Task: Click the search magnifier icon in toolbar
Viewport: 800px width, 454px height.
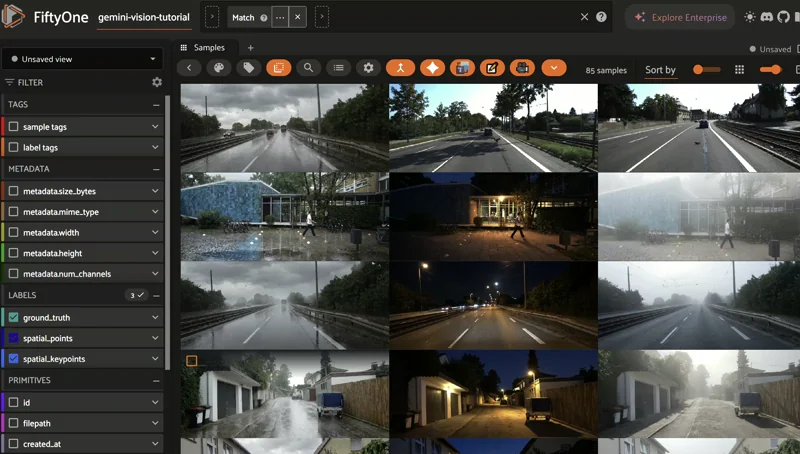Action: tap(308, 68)
